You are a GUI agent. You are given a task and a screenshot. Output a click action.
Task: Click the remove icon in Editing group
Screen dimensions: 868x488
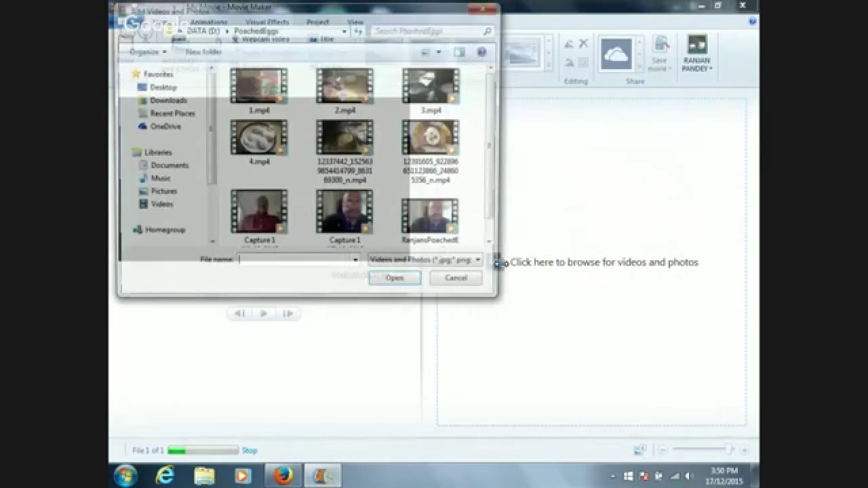[x=583, y=44]
